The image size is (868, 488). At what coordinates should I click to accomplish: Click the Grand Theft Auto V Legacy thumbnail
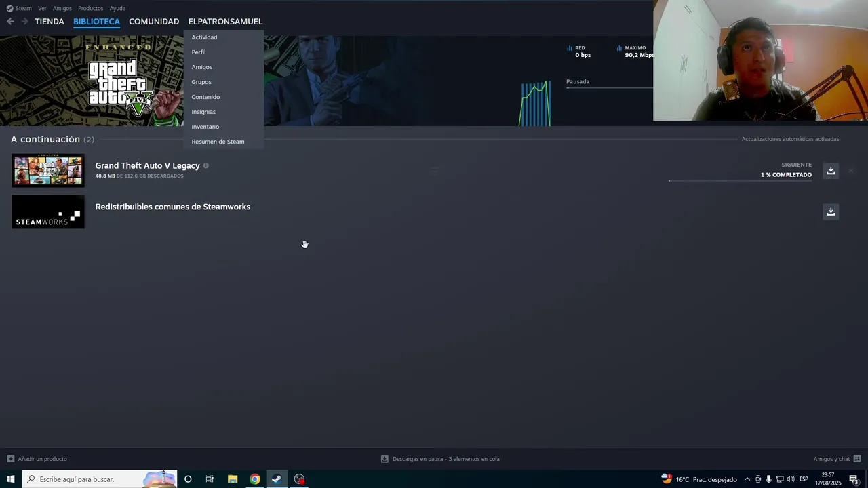click(x=48, y=170)
